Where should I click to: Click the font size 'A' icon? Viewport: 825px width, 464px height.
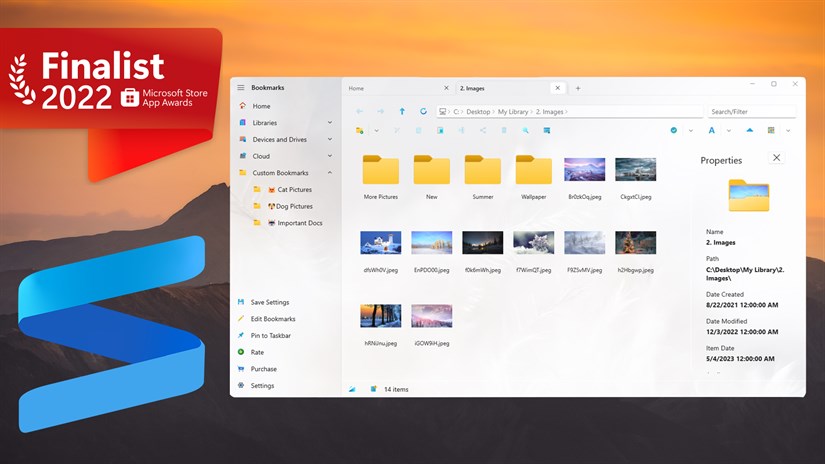click(x=712, y=130)
